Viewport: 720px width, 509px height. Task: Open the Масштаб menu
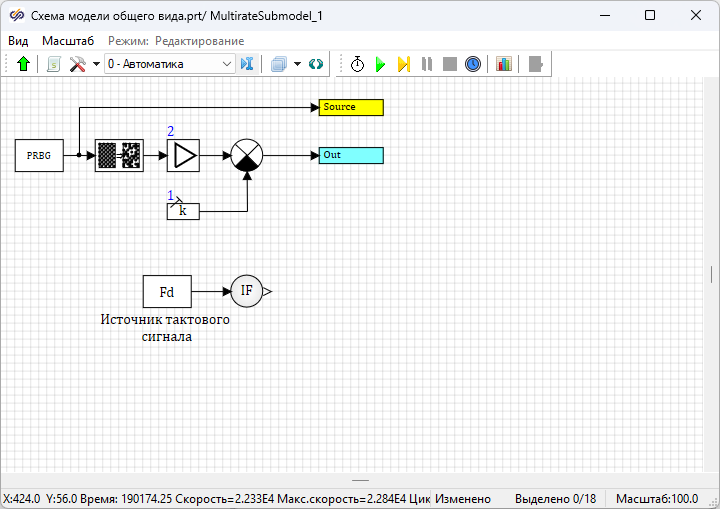pos(68,41)
